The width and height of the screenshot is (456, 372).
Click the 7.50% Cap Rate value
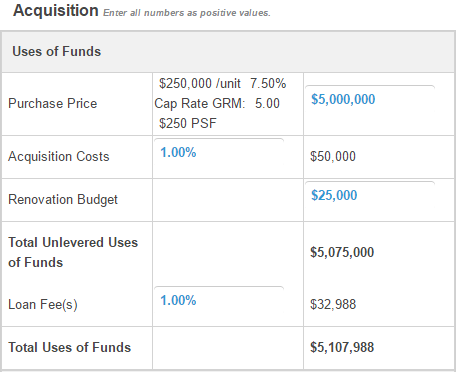click(268, 83)
